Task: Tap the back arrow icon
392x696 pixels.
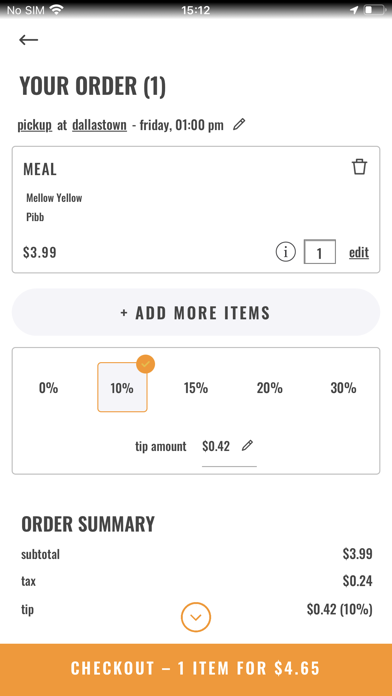Action: pyautogui.click(x=28, y=40)
